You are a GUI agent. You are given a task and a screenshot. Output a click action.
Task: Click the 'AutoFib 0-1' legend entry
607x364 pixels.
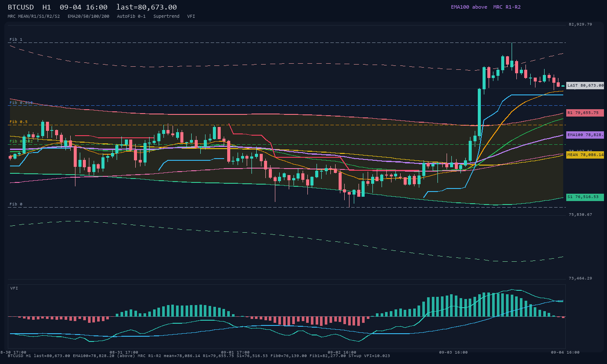pos(131,16)
